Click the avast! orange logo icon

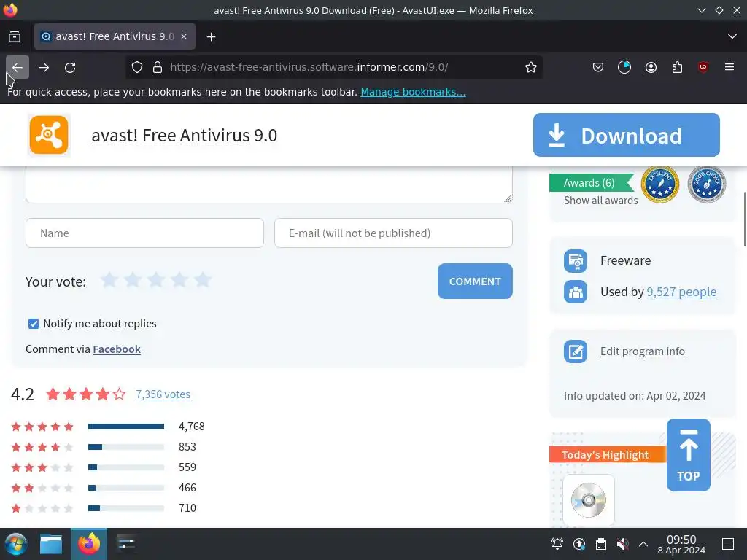coord(49,135)
